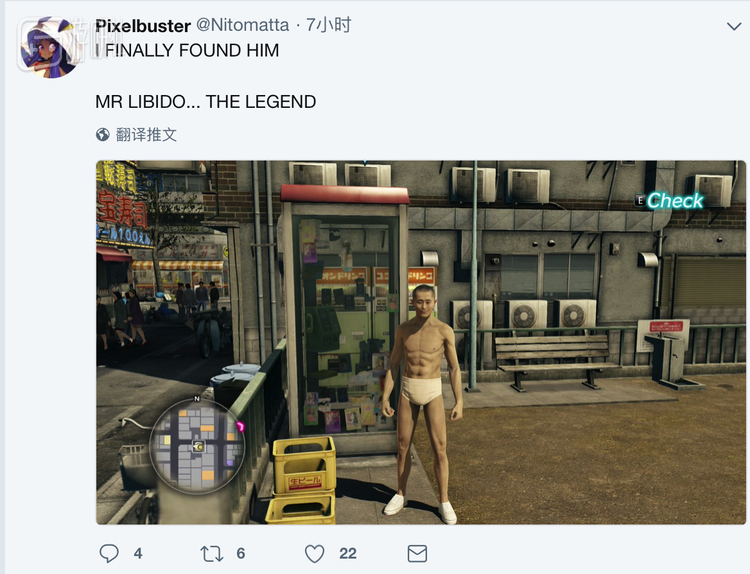Screen dimensions: 750x574
Task: Click the envelope direct message icon
Action: pos(417,554)
